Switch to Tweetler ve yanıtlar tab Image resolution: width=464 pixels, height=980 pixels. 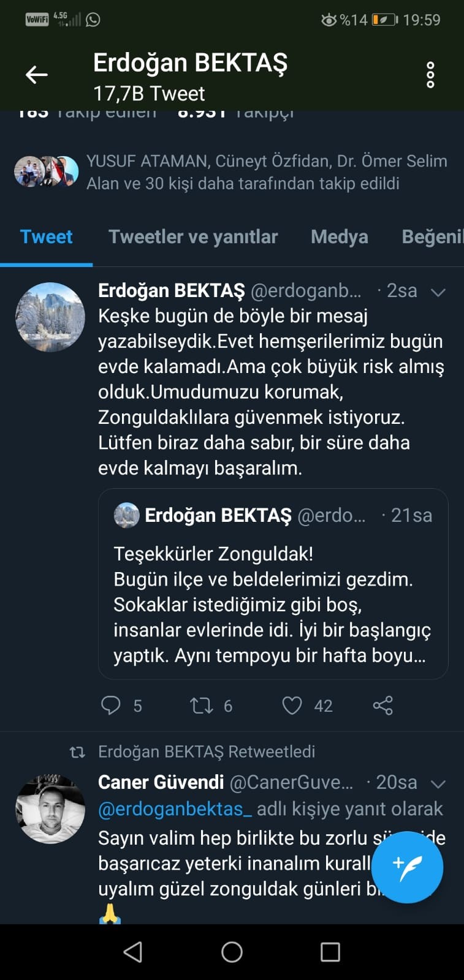[x=193, y=237]
